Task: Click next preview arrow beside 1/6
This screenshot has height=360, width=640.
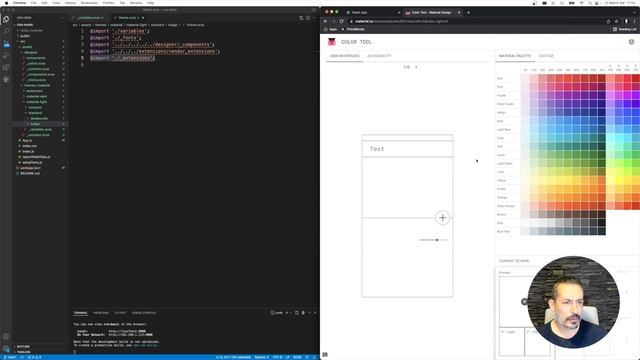Action: click(x=416, y=67)
